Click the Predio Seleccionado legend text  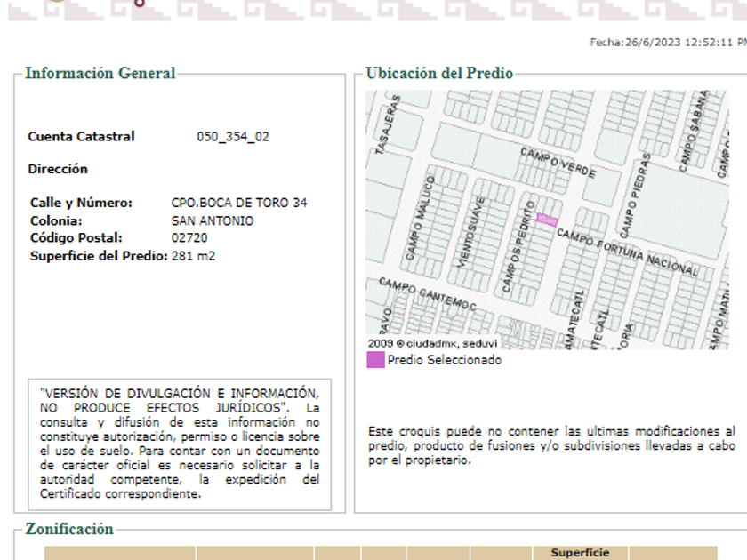[x=445, y=360]
